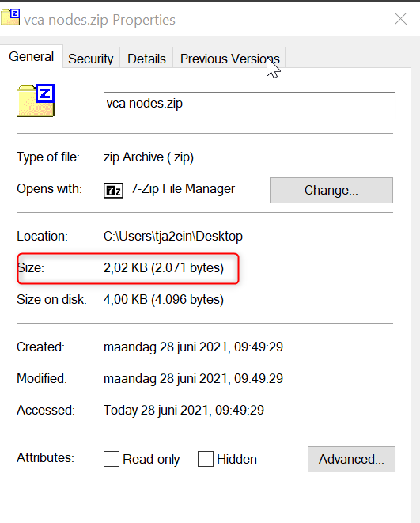Click the Modified date and time text
The width and height of the screenshot is (420, 523).
193,379
